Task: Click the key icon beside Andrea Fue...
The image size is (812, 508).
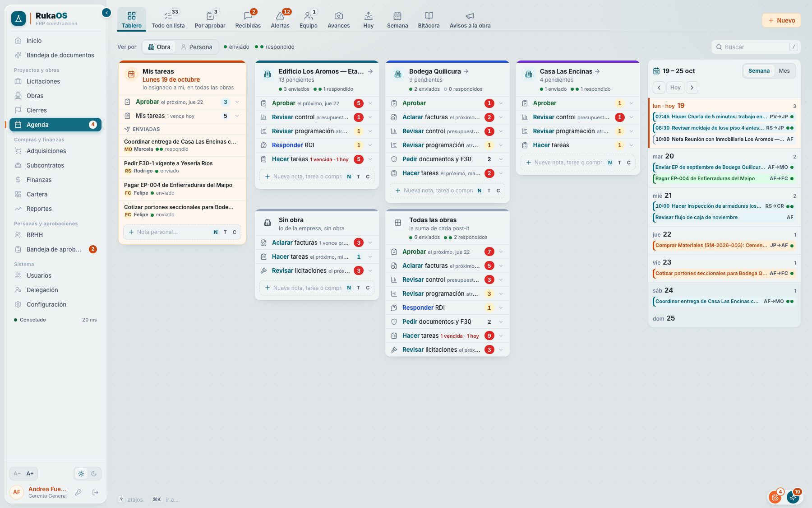Action: click(78, 492)
